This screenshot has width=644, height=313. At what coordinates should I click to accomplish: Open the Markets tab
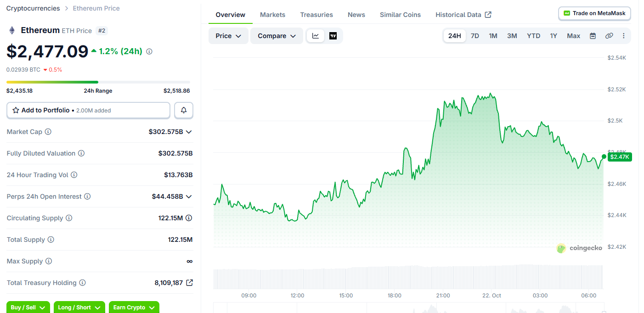[273, 15]
